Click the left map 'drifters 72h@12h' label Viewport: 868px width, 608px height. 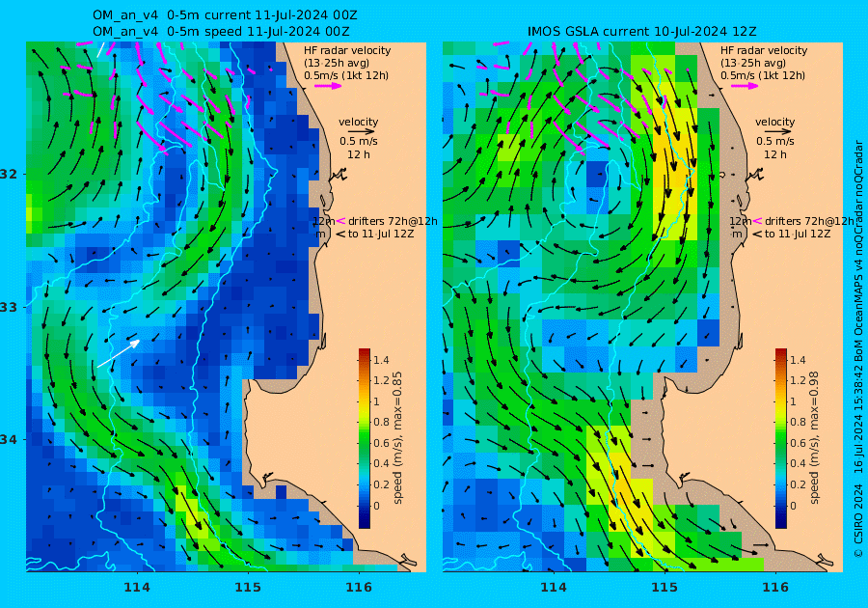coord(393,221)
